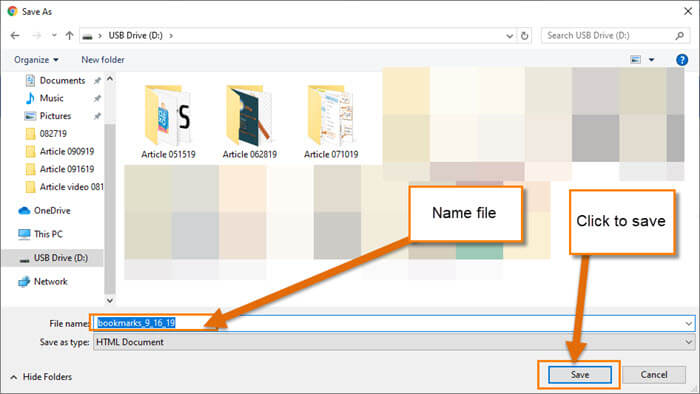The width and height of the screenshot is (700, 394).
Task: Select the Article 062819 folder
Action: coord(249,121)
